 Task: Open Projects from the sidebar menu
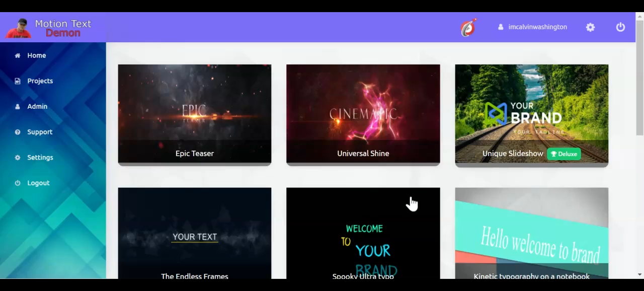coord(40,81)
